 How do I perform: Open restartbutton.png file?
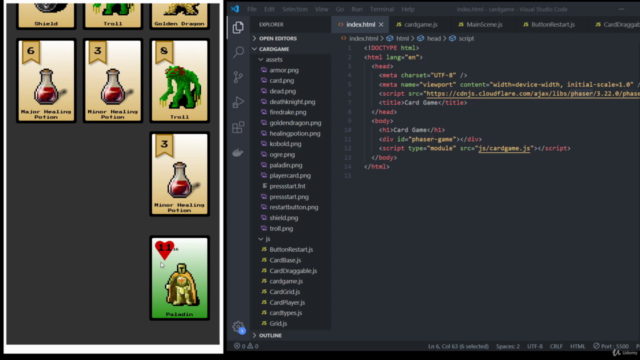[293, 207]
